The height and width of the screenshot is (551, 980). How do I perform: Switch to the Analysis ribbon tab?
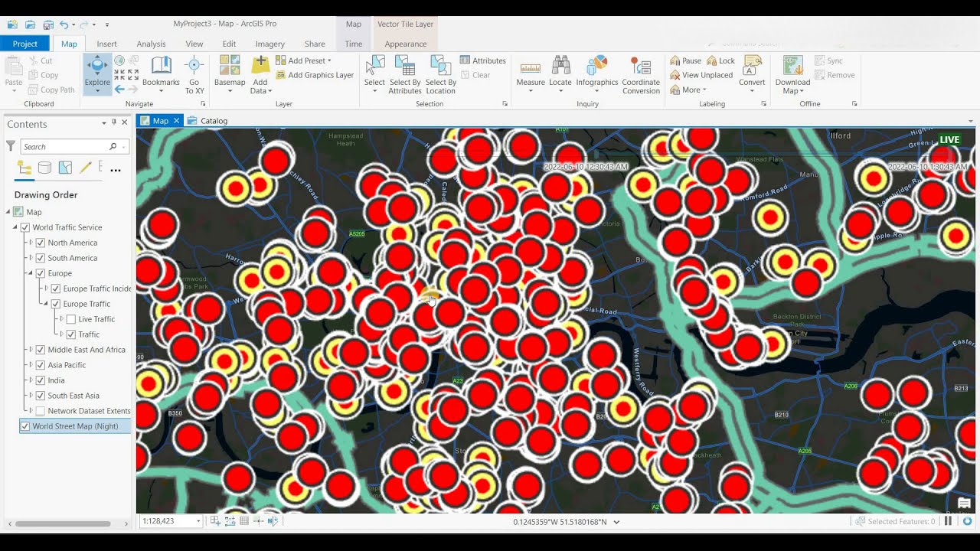pos(151,44)
